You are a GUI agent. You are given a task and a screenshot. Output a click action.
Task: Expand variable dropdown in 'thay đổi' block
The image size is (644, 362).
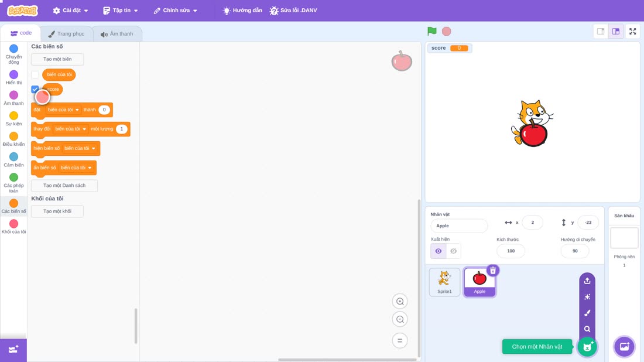pos(71,129)
